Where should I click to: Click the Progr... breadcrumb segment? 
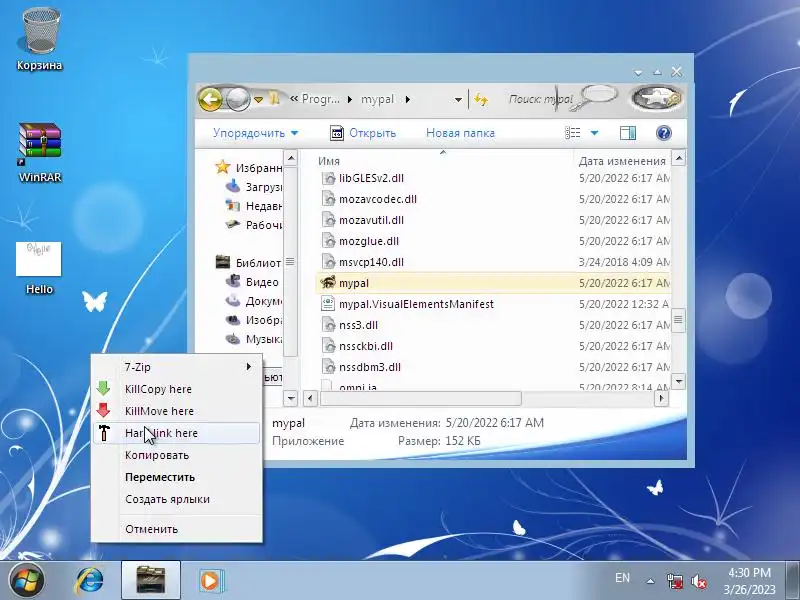(x=320, y=99)
